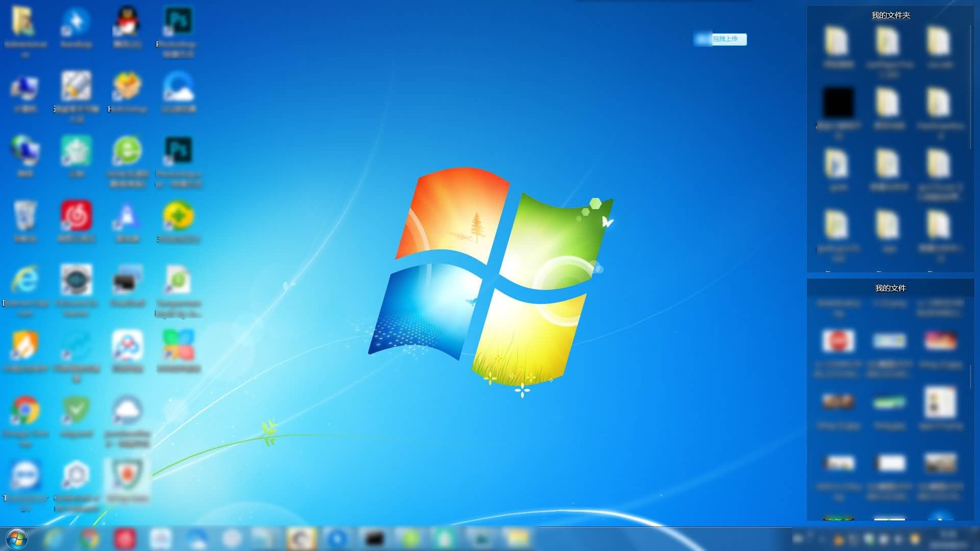Image resolution: width=980 pixels, height=551 pixels.
Task: Click the 我的文件 panel title
Action: point(891,288)
